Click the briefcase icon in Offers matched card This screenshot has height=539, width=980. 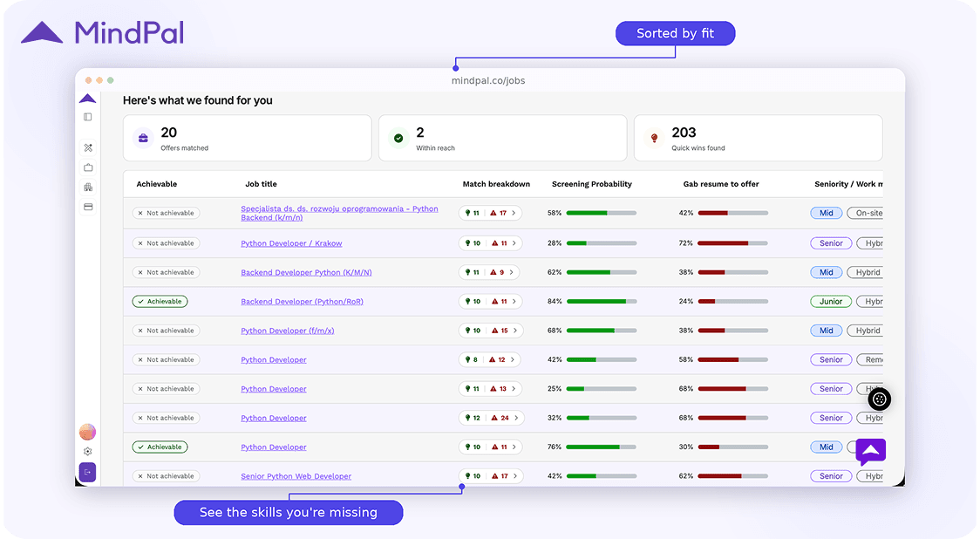(x=143, y=138)
